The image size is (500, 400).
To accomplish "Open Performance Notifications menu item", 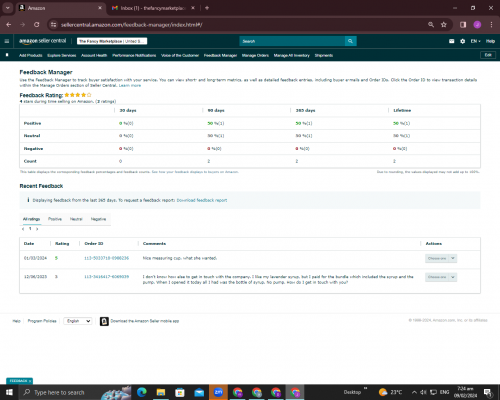I will (134, 55).
